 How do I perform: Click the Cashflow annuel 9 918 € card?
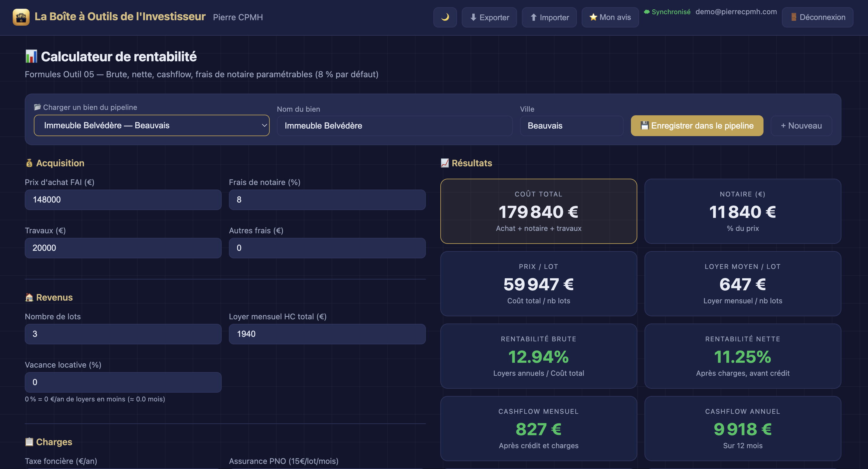pyautogui.click(x=743, y=428)
